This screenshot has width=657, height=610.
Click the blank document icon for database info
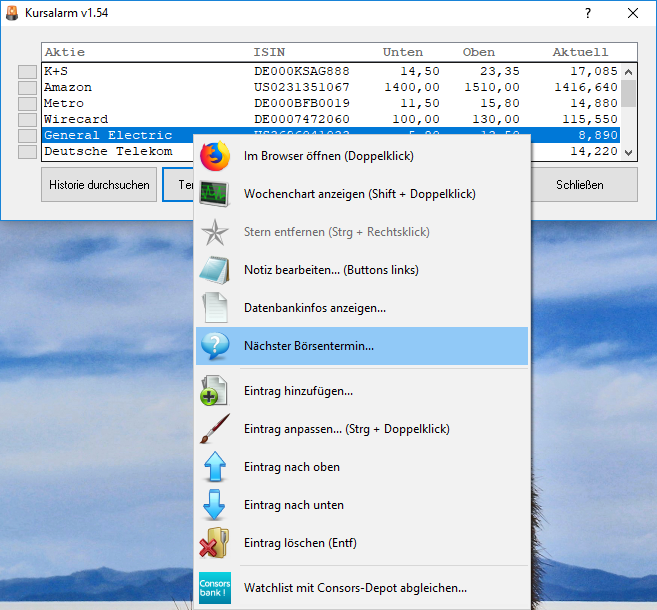click(x=215, y=308)
